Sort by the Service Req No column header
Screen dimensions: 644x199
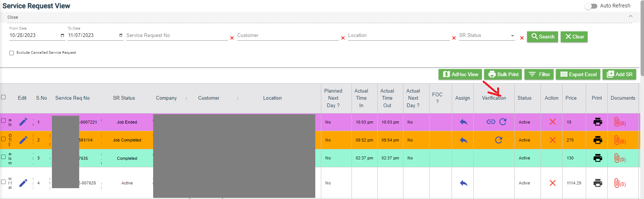tap(72, 98)
